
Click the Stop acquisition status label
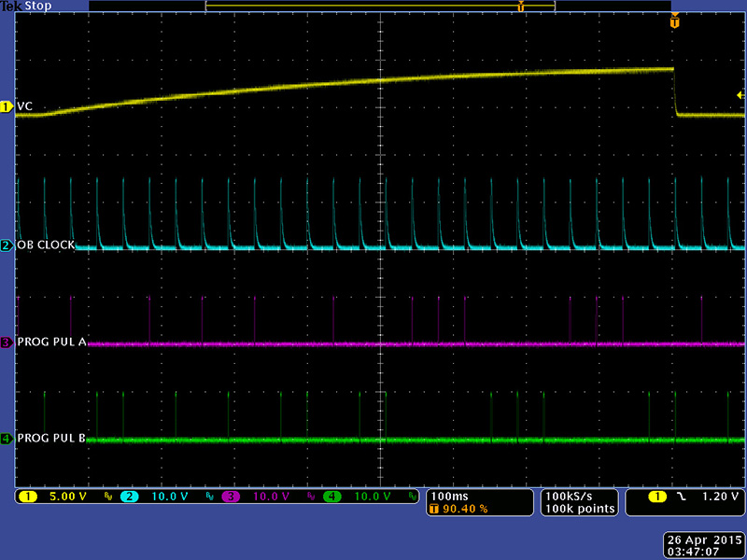coord(38,6)
